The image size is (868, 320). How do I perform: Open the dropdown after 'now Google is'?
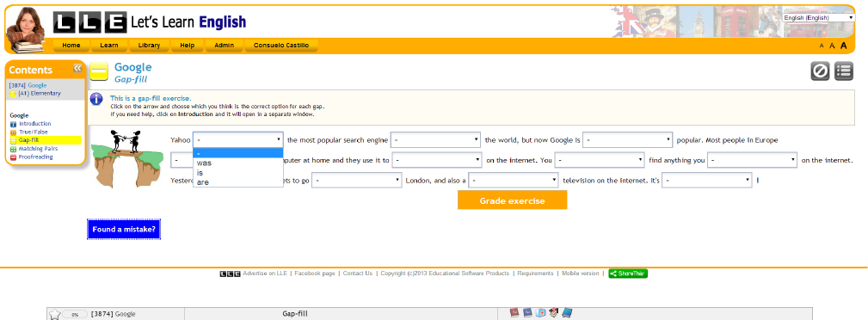click(x=628, y=140)
